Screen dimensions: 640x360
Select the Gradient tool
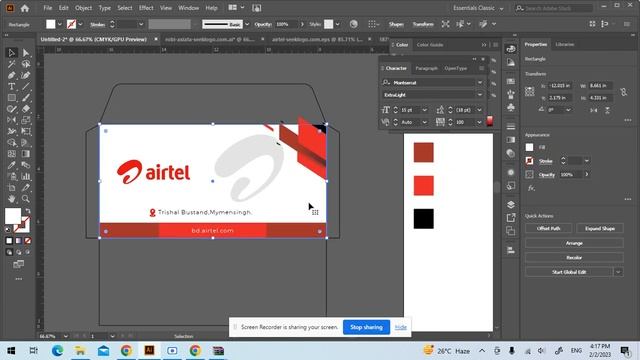pos(26,154)
